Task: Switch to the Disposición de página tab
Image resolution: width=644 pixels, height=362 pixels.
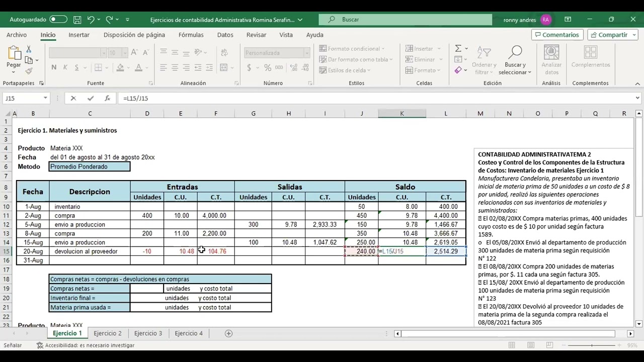Action: click(134, 35)
